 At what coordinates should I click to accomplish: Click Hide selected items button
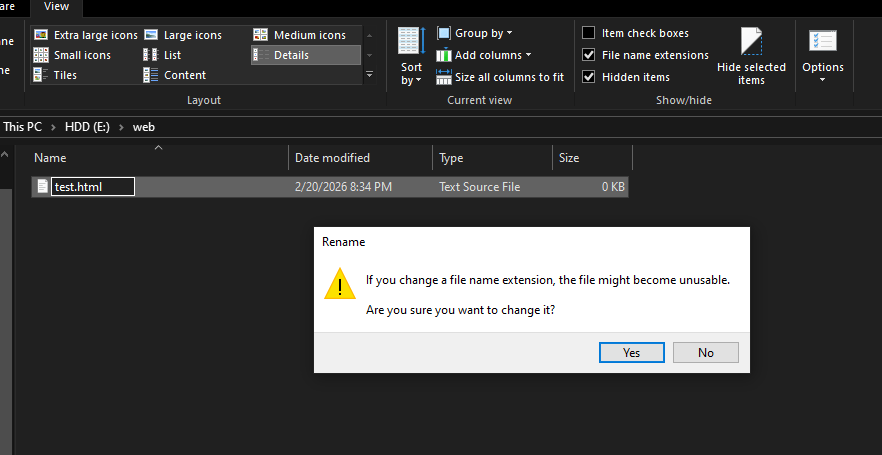(x=751, y=56)
